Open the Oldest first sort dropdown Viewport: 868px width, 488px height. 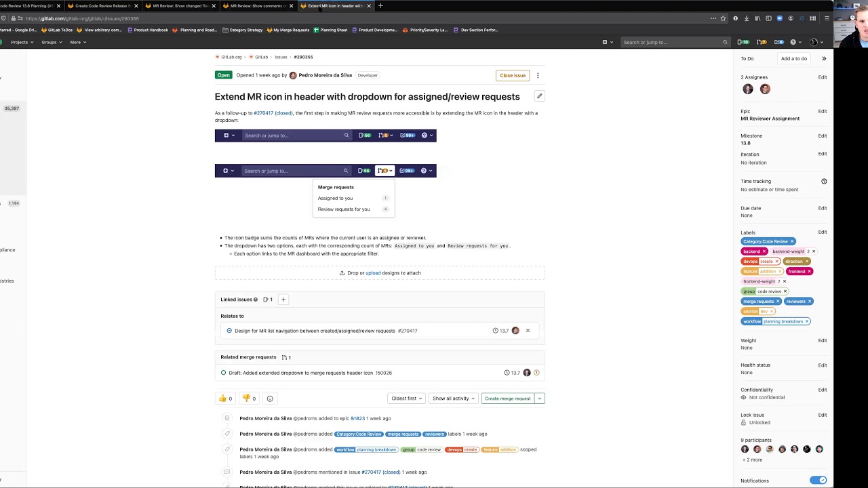(x=407, y=399)
